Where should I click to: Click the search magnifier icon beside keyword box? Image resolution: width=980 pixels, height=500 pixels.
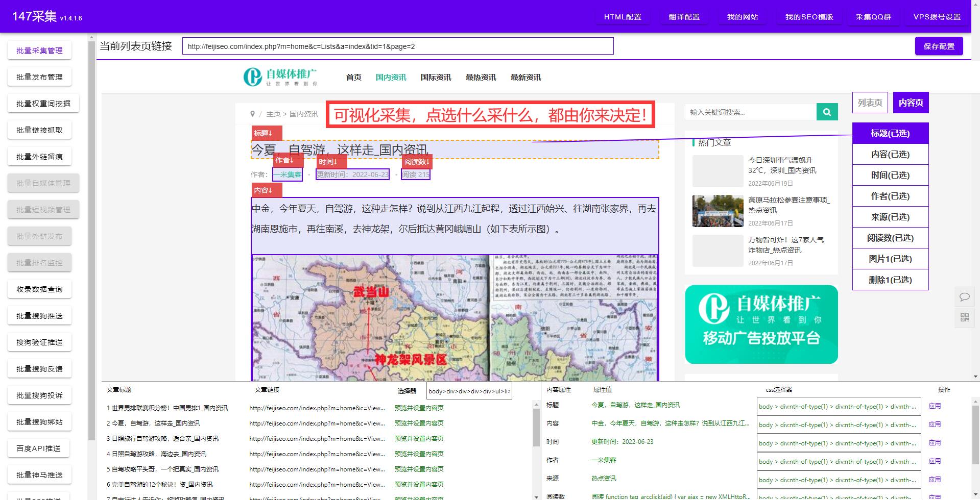[x=826, y=112]
